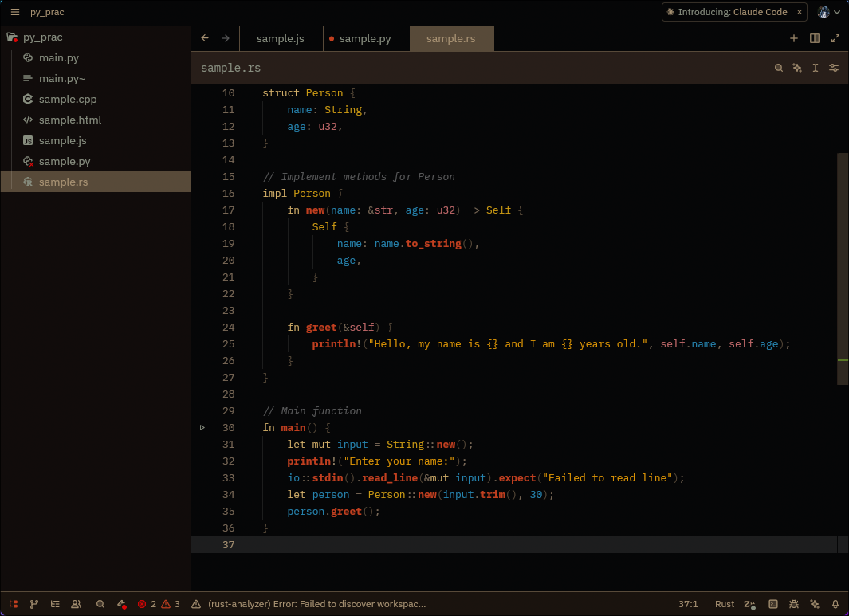Open buffer search from toolbar magnifier

(779, 68)
